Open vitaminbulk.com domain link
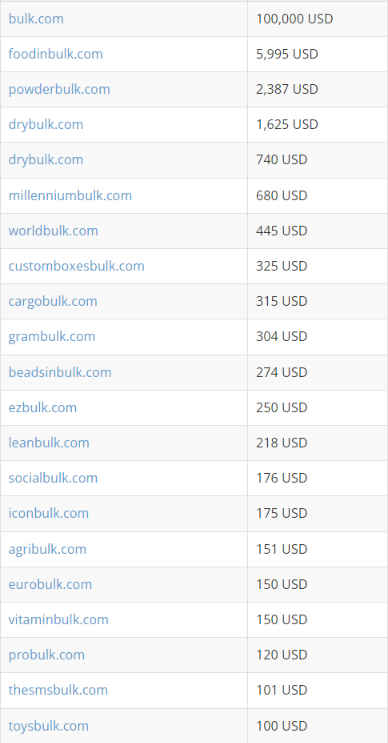388x743 pixels. 58,619
